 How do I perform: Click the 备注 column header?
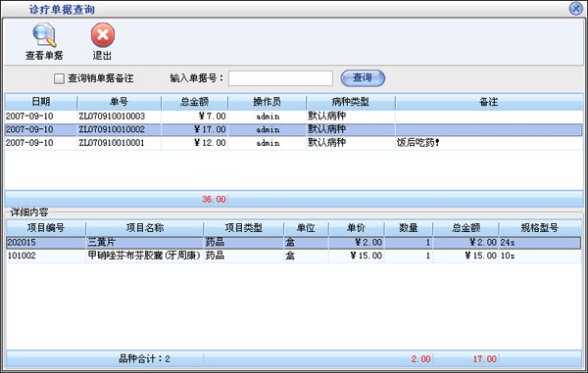point(489,102)
